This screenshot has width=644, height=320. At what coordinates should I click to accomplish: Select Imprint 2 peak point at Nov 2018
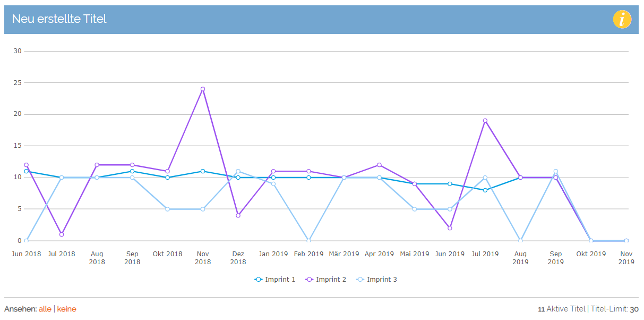click(203, 89)
